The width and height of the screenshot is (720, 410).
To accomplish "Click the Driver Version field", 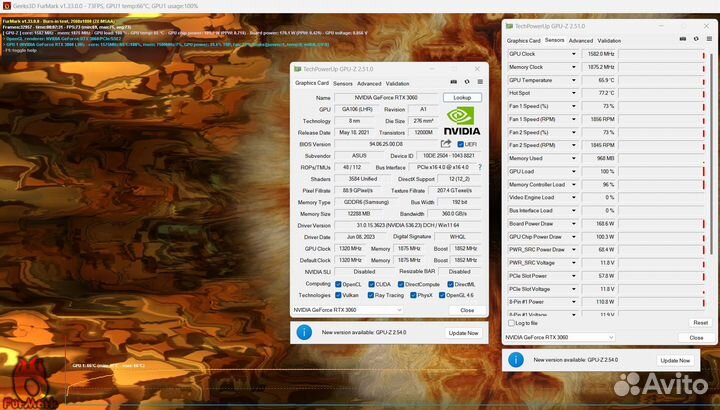I will [408, 225].
